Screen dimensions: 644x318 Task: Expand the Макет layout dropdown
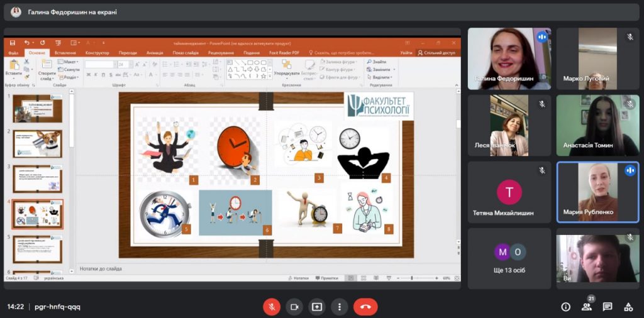69,62
